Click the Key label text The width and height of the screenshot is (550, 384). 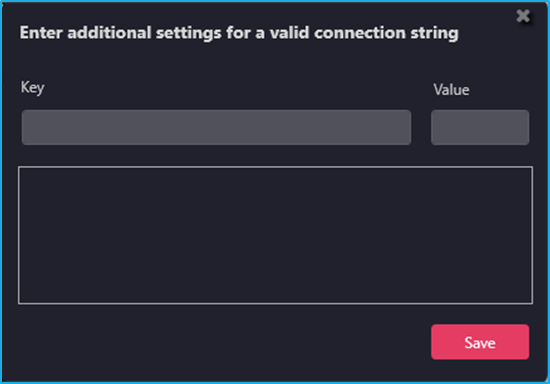32,88
